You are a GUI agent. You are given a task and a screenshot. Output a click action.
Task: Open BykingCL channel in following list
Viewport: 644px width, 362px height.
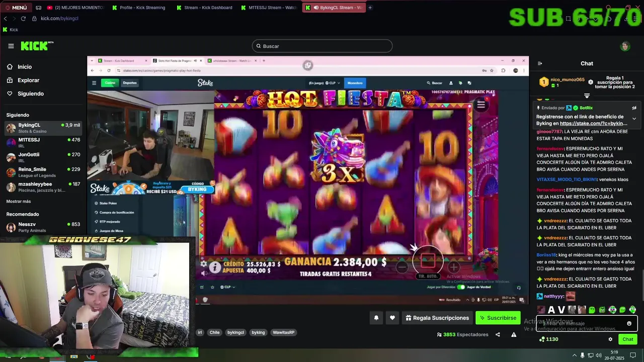tap(43, 128)
